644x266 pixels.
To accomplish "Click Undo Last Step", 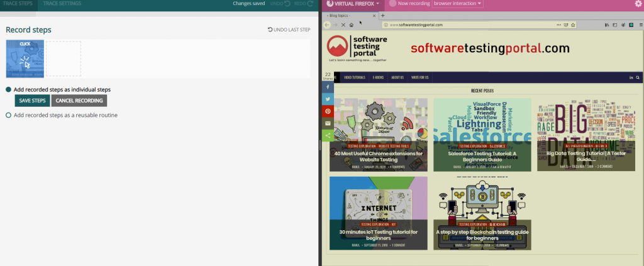I will [289, 30].
